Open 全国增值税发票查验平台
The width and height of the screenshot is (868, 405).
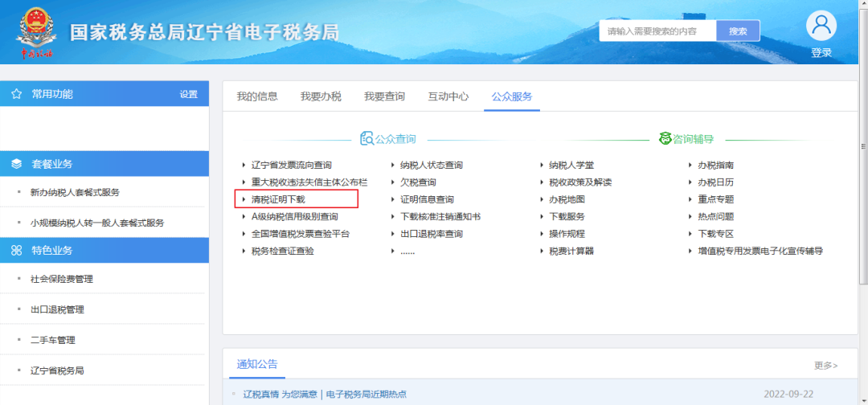(x=301, y=234)
